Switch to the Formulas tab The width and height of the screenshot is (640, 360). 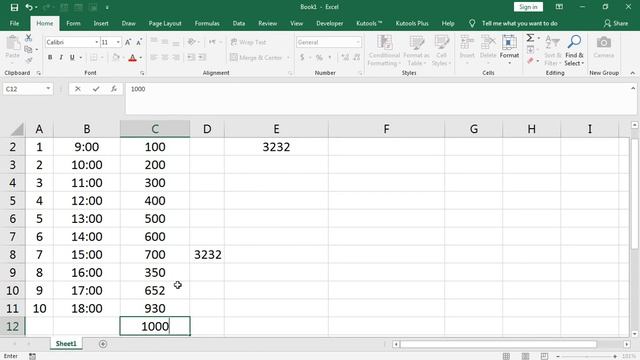[x=207, y=24]
